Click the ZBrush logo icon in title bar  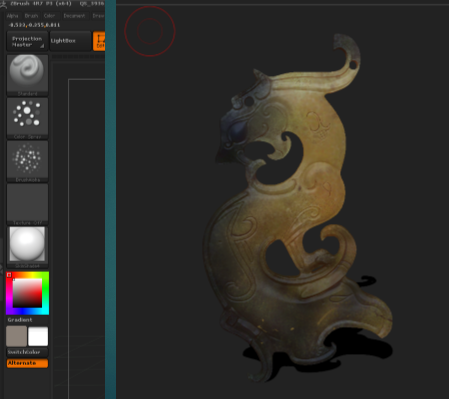(3, 4)
